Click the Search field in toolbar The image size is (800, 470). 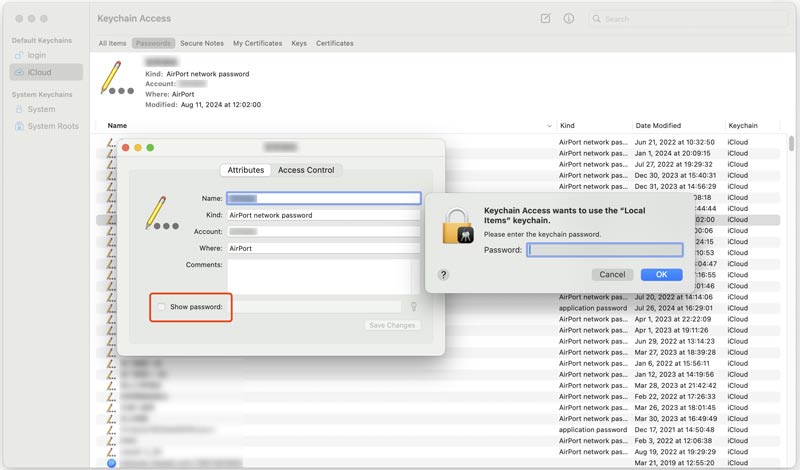[688, 19]
